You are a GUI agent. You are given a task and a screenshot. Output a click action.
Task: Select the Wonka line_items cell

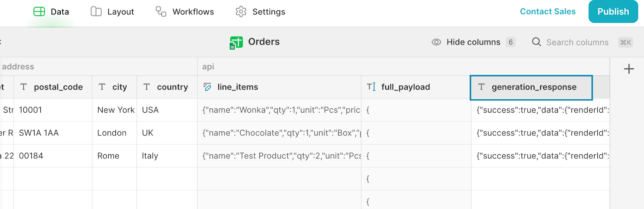click(279, 110)
